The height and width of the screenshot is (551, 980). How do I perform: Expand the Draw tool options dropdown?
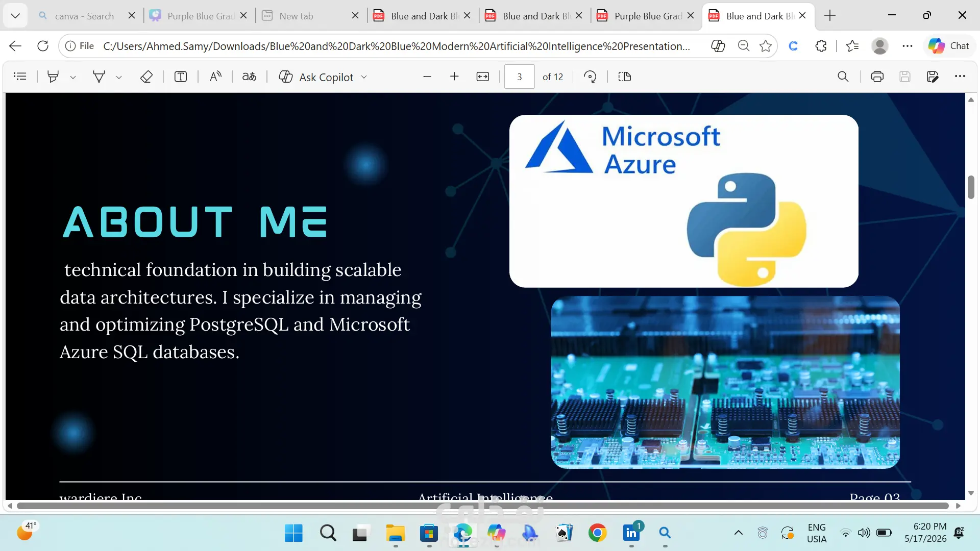[x=119, y=77]
